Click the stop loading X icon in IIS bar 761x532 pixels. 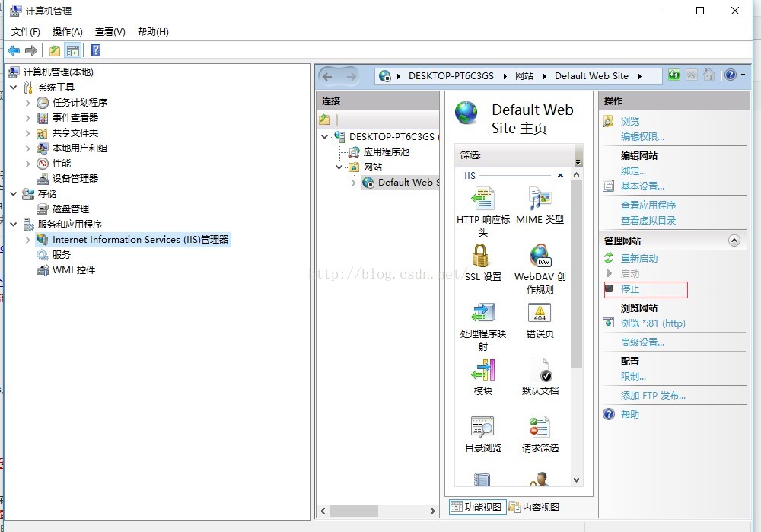[x=692, y=75]
